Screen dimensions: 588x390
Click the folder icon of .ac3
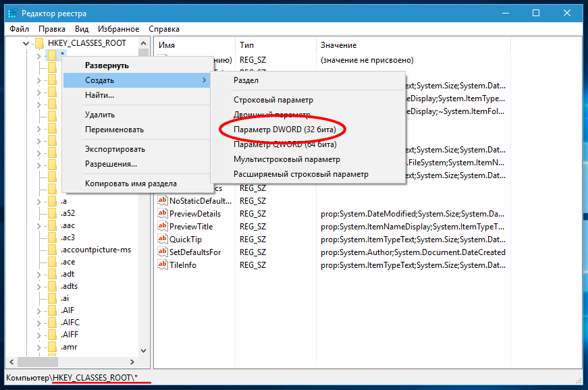click(52, 238)
